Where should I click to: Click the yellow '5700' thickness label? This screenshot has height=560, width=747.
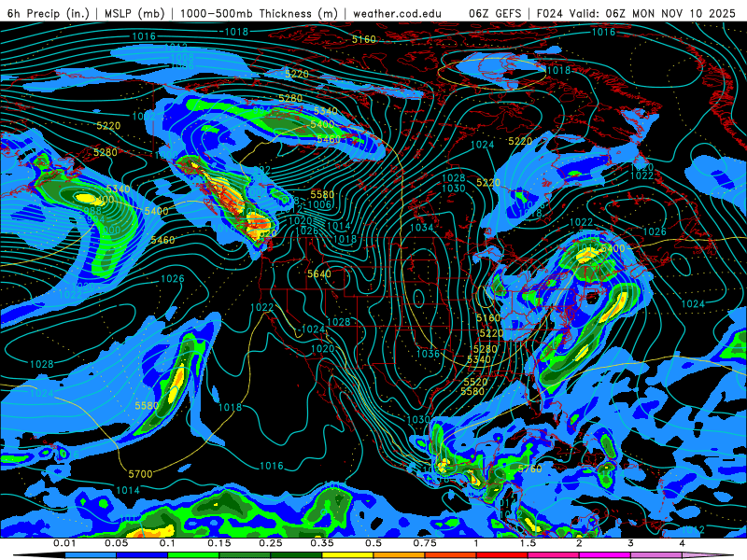pos(141,474)
